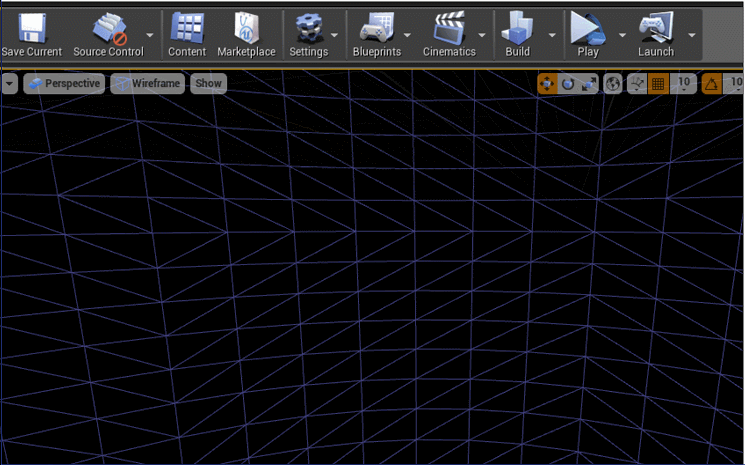Toggle rotation snapping angle icon

[x=711, y=84]
